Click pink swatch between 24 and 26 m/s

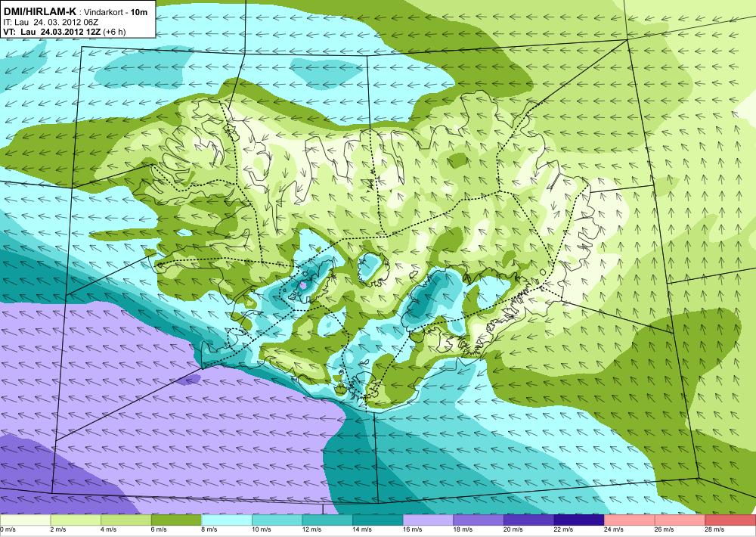tap(630, 520)
